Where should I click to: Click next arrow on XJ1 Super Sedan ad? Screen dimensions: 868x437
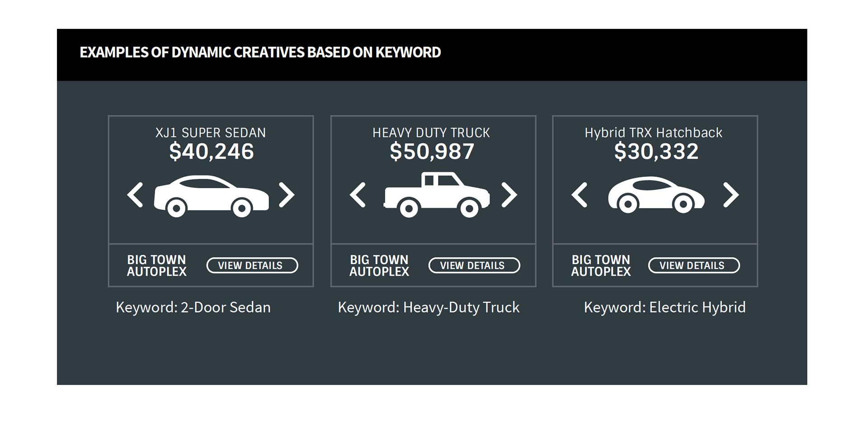click(287, 195)
